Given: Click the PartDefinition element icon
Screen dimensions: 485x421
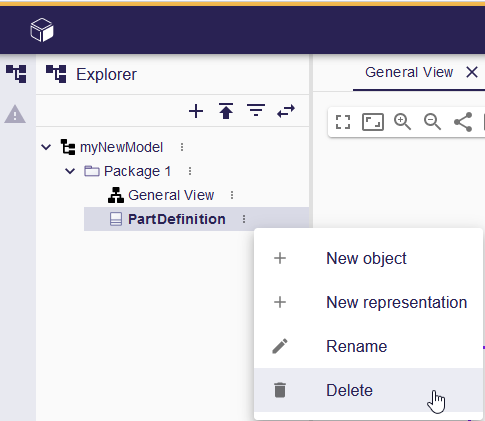Looking at the screenshot, I should pos(116,219).
